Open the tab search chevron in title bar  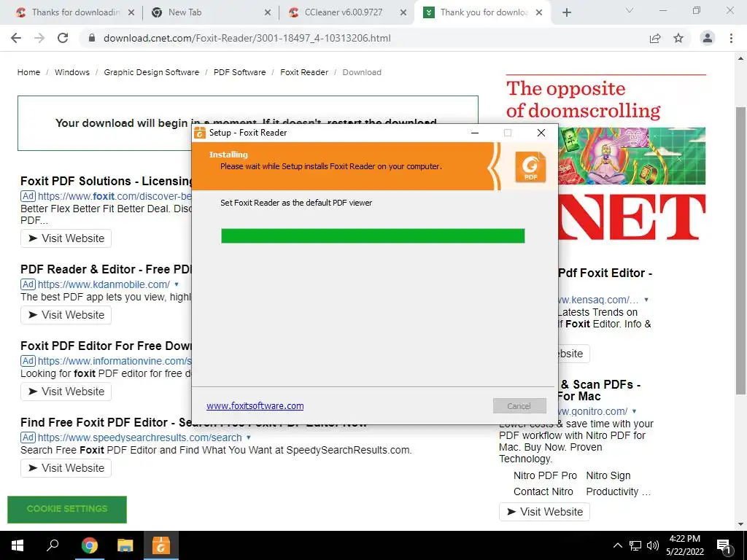(630, 10)
